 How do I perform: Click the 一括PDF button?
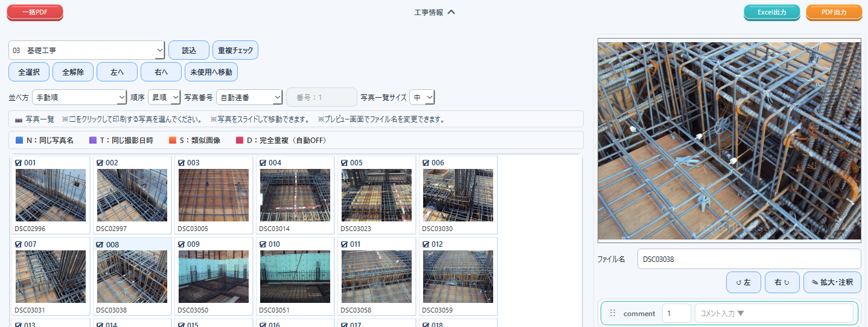[34, 12]
